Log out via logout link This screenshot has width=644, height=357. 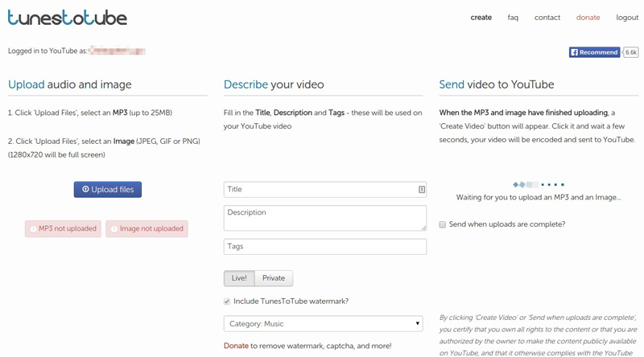[x=627, y=18]
